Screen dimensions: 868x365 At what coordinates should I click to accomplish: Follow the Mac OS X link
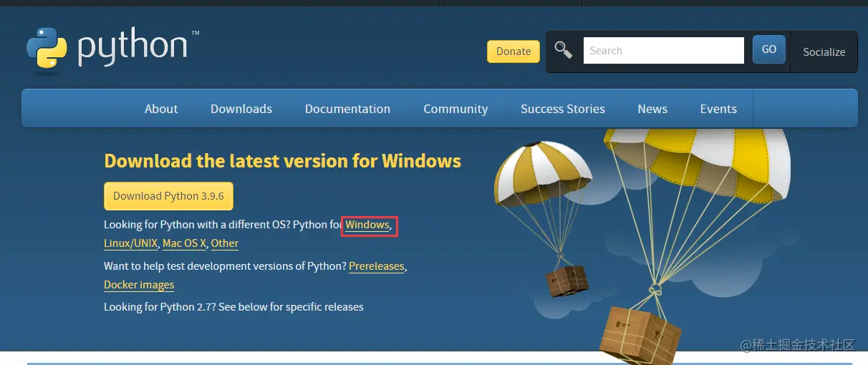pyautogui.click(x=184, y=243)
